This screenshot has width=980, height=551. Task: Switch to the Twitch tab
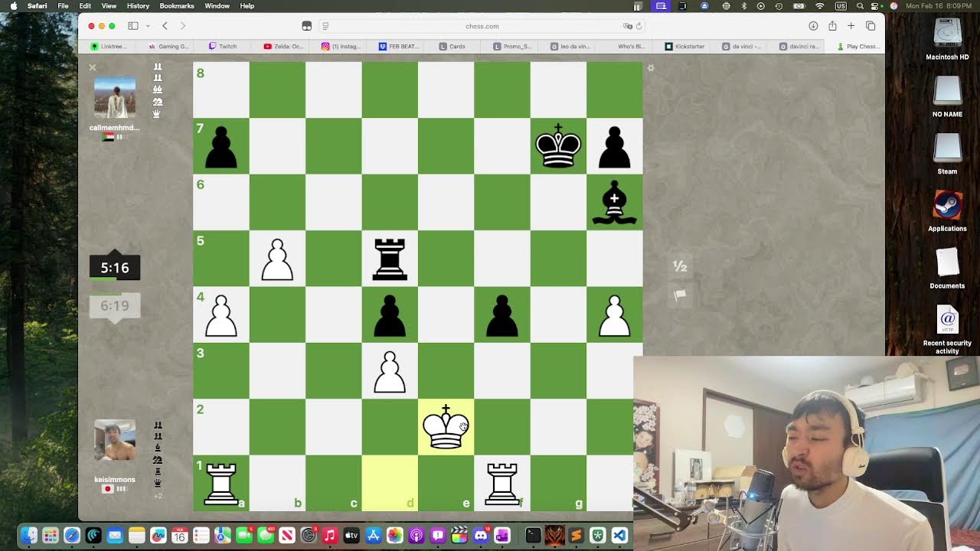223,47
